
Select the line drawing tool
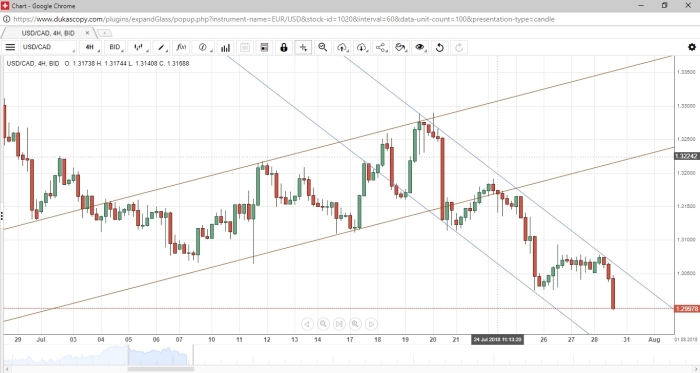162,47
